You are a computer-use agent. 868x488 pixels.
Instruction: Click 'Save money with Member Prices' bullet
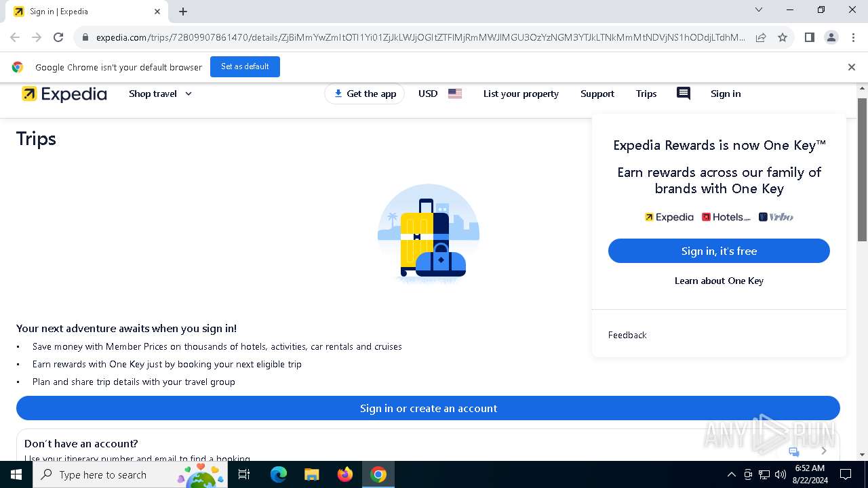coord(217,346)
